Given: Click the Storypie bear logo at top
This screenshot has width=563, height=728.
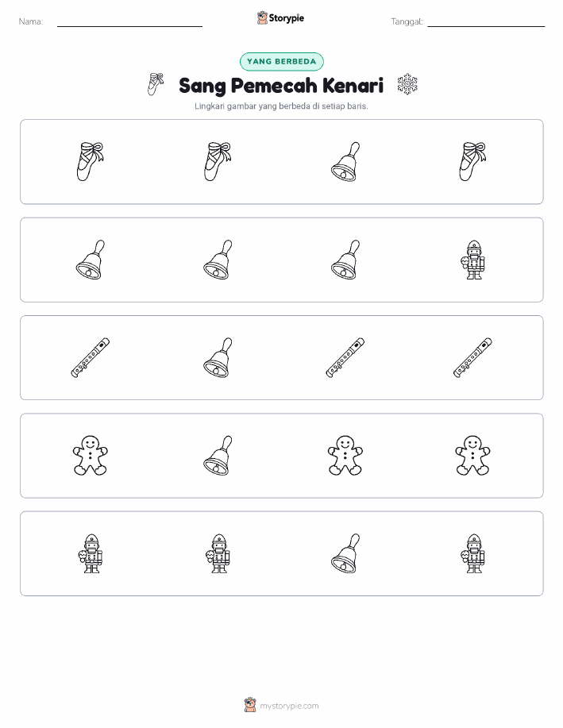Looking at the screenshot, I should (x=263, y=18).
